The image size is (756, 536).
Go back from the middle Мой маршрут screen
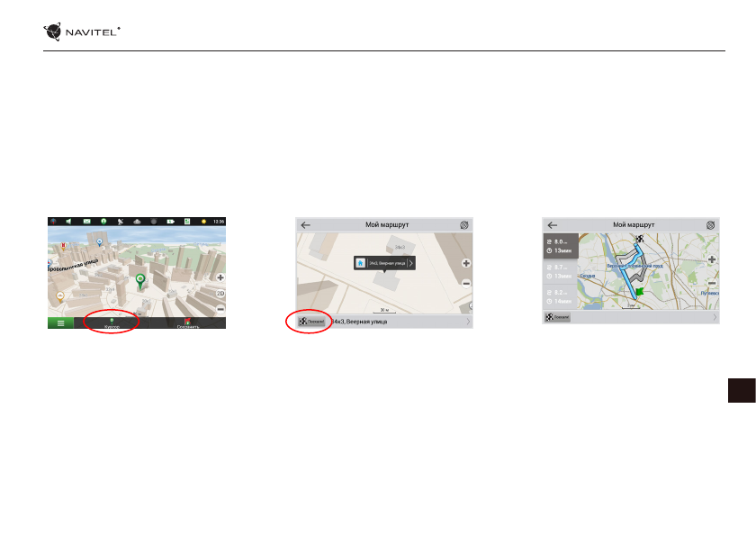coord(306,225)
